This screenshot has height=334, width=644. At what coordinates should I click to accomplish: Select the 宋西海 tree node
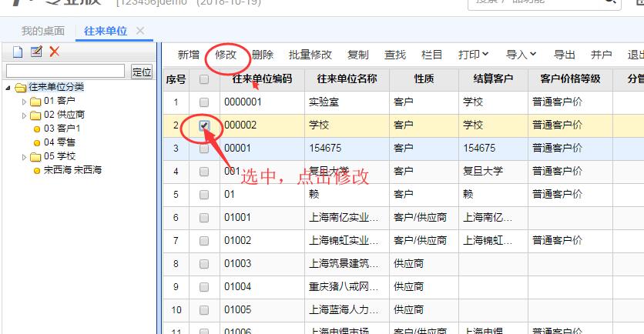coord(72,170)
